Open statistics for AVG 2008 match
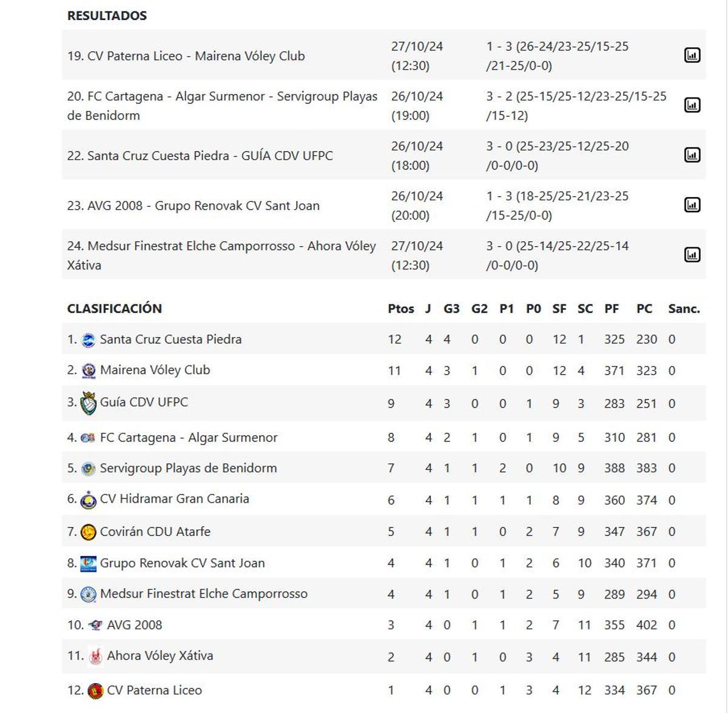Viewport: 728px width, 713px height. 692,204
